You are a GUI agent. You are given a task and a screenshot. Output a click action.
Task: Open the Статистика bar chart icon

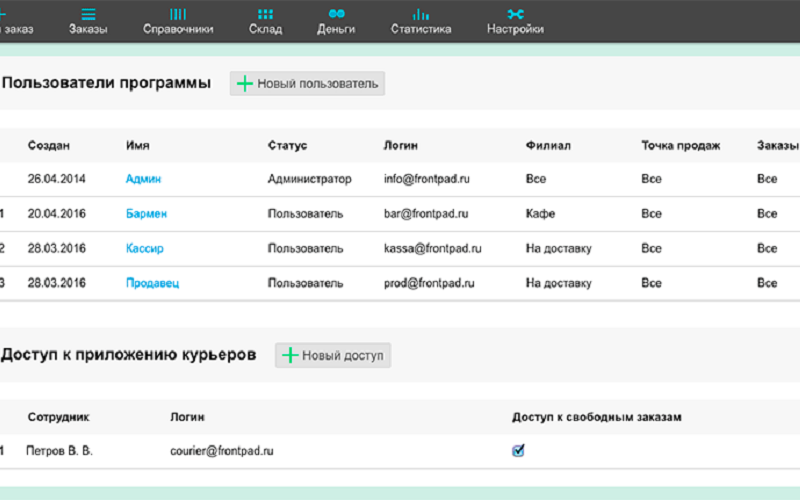point(421,14)
